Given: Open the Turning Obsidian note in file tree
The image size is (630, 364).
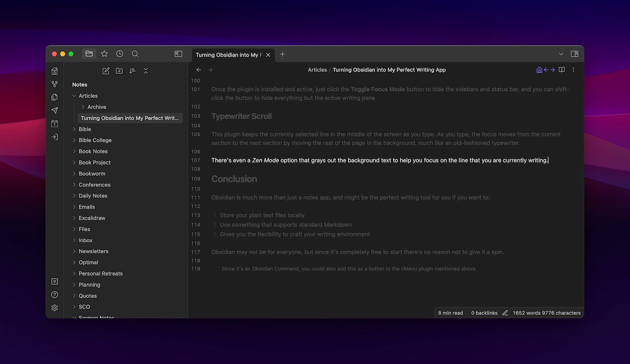Looking at the screenshot, I should pyautogui.click(x=130, y=118).
